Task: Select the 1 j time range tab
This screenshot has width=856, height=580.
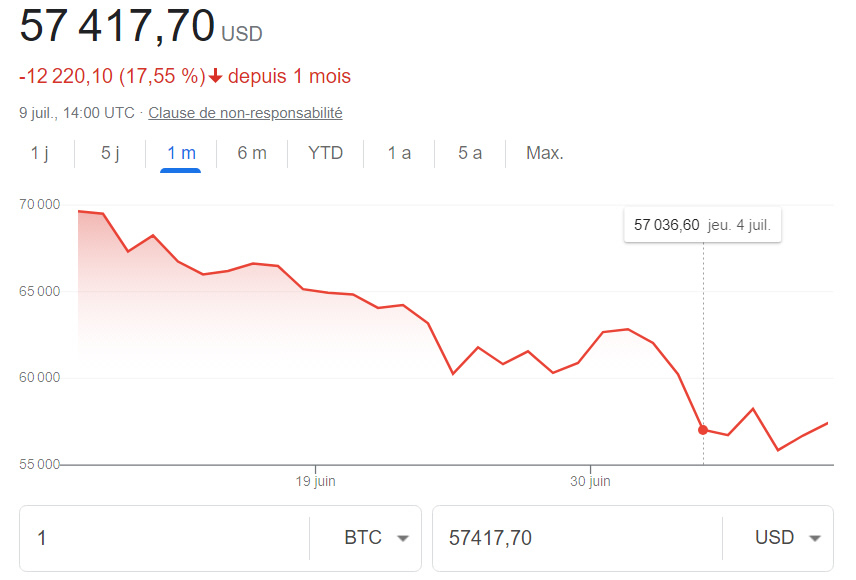Action: coord(40,153)
